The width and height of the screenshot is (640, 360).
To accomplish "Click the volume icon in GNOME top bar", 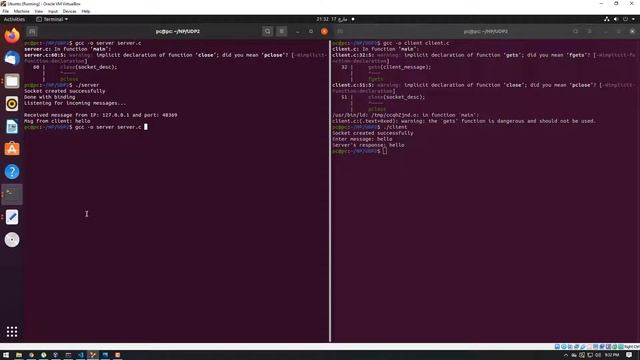I will [x=616, y=19].
